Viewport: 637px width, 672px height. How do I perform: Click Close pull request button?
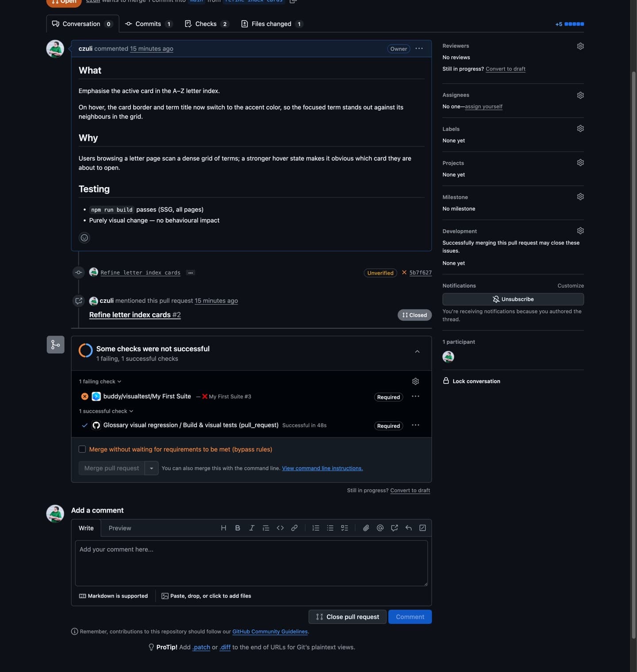point(347,617)
